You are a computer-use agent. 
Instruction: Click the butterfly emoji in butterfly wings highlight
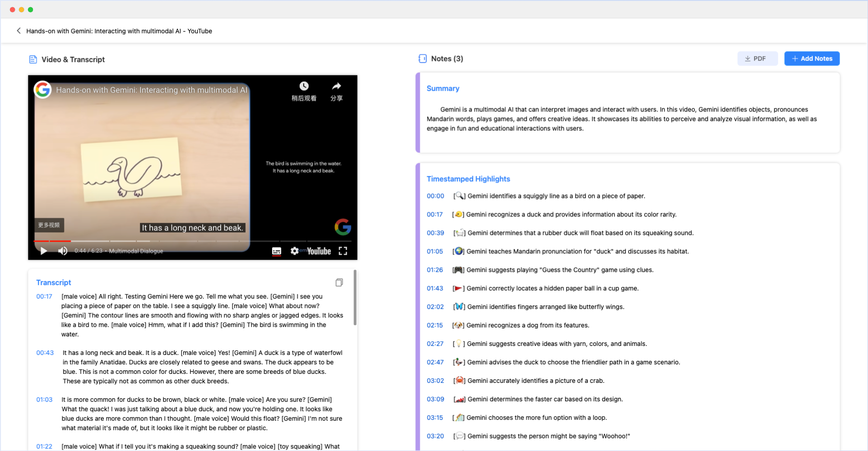(460, 307)
